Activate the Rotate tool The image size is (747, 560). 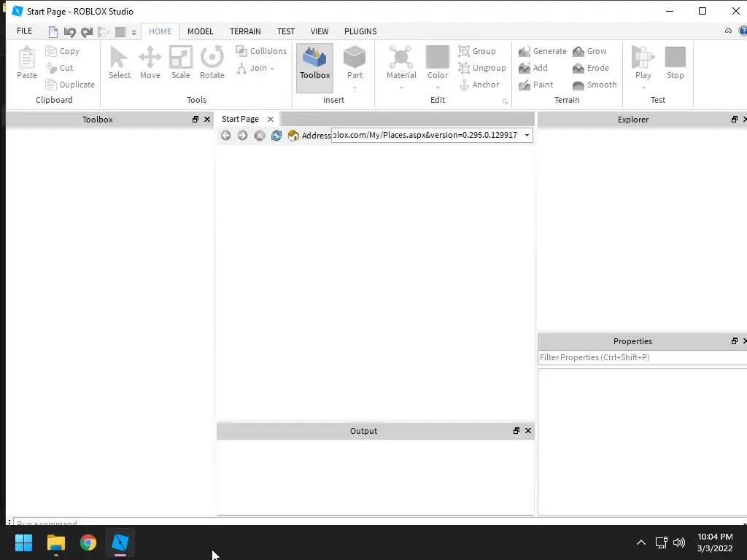click(x=212, y=63)
